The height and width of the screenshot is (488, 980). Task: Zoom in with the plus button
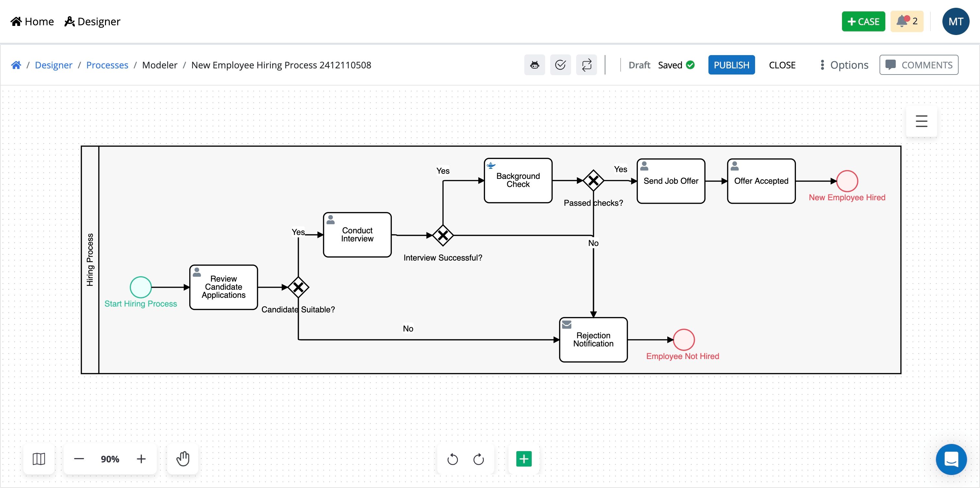141,459
